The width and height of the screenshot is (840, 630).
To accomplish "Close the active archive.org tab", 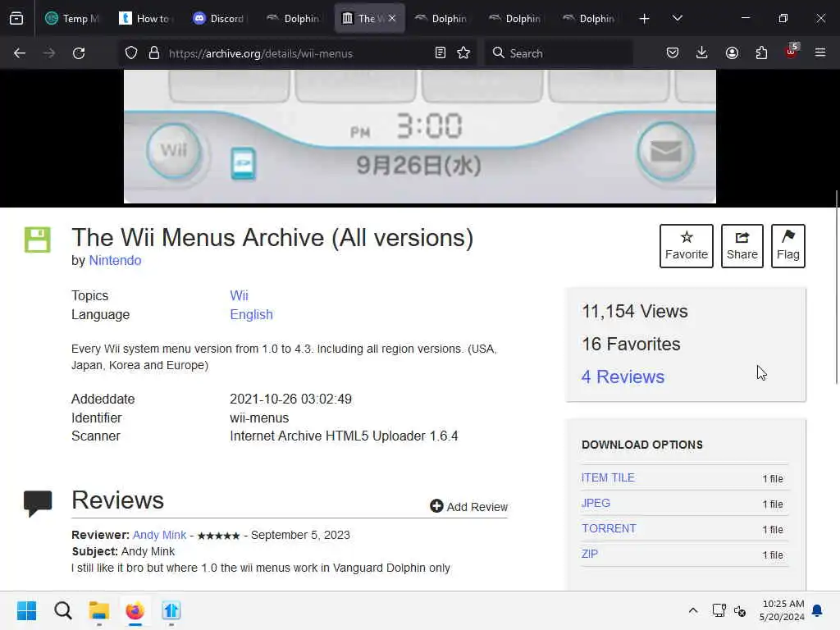I will (x=392, y=18).
